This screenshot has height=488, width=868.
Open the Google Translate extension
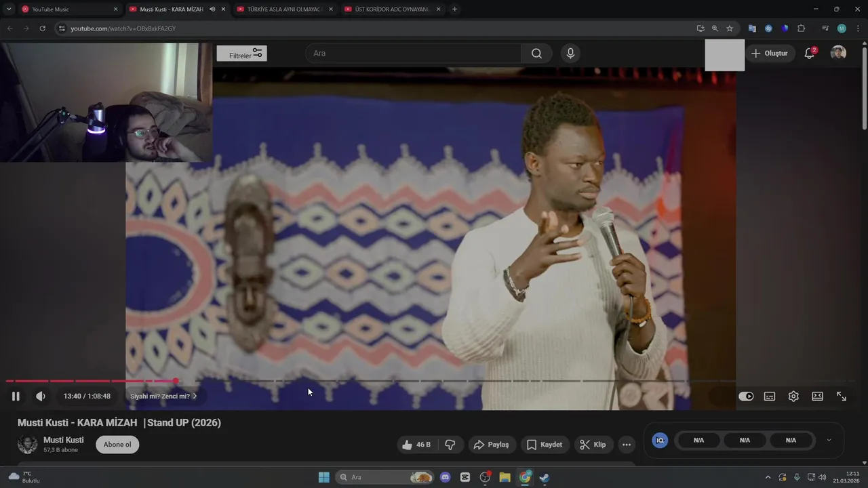tap(752, 28)
